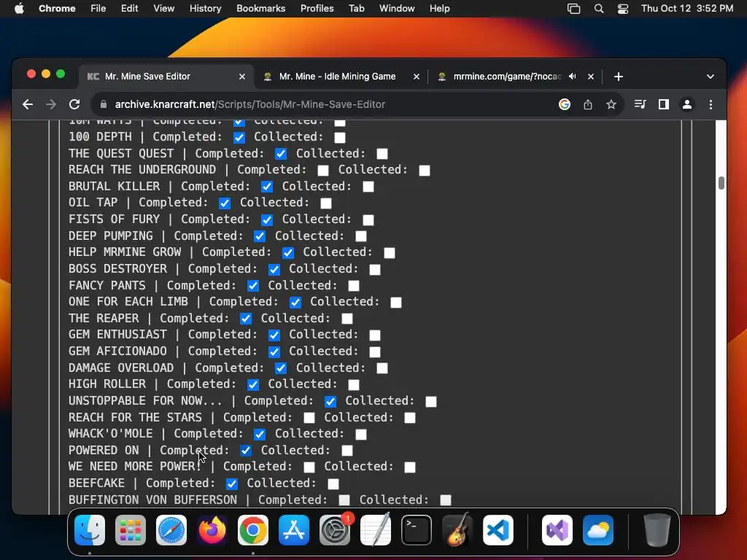
Task: Check Collected for 100 DEPTH
Action: [340, 138]
